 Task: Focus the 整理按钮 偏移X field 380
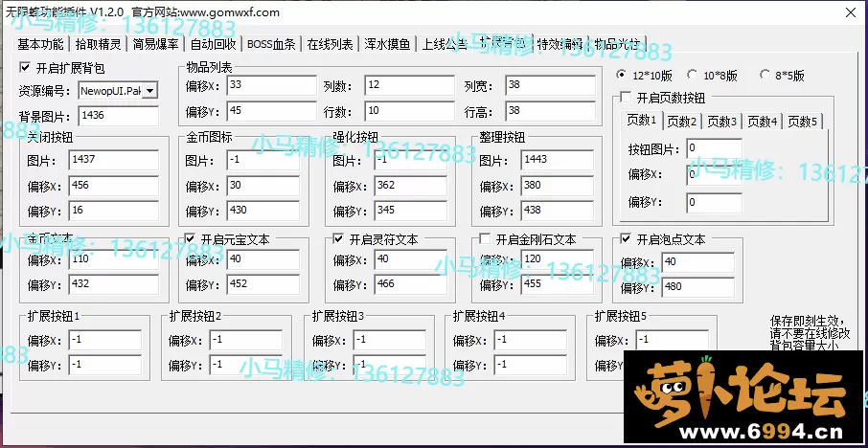point(558,186)
